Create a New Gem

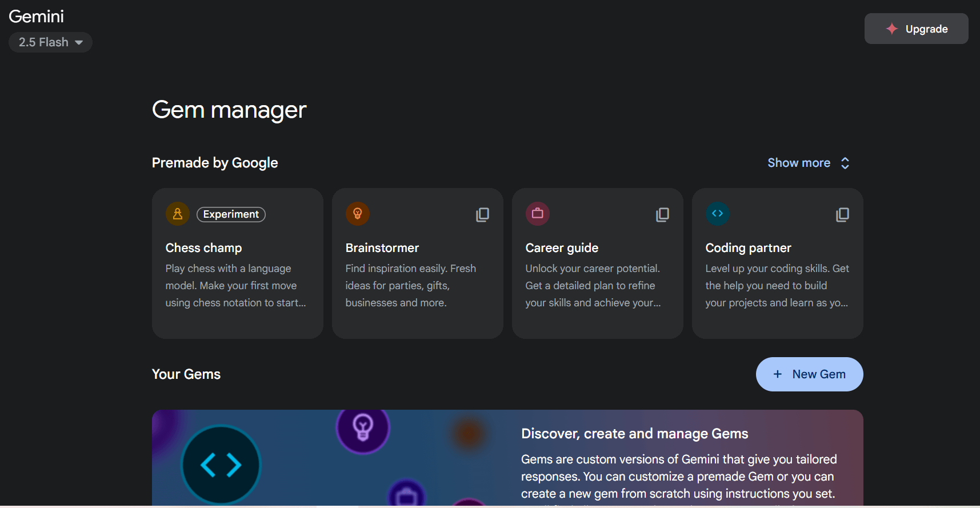coord(809,374)
